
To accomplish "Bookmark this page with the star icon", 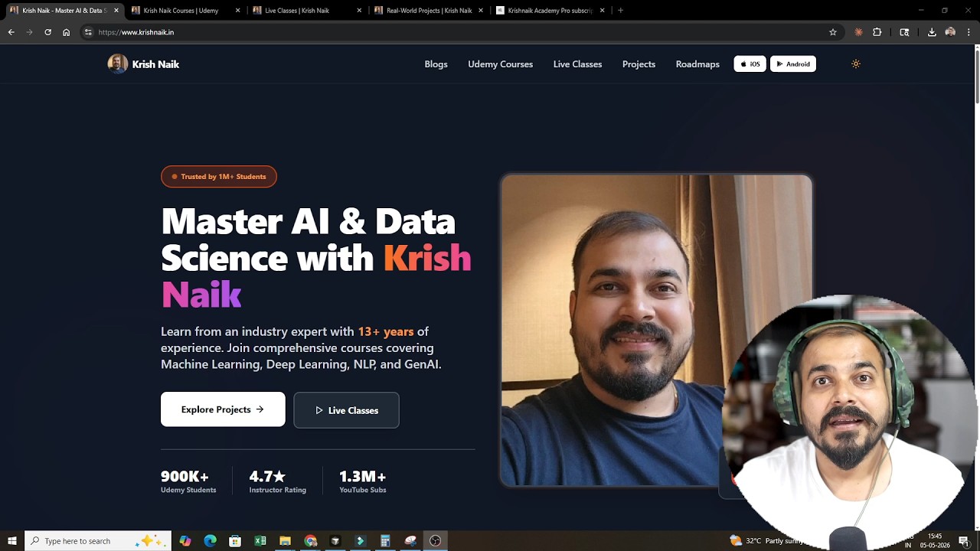I will point(833,32).
